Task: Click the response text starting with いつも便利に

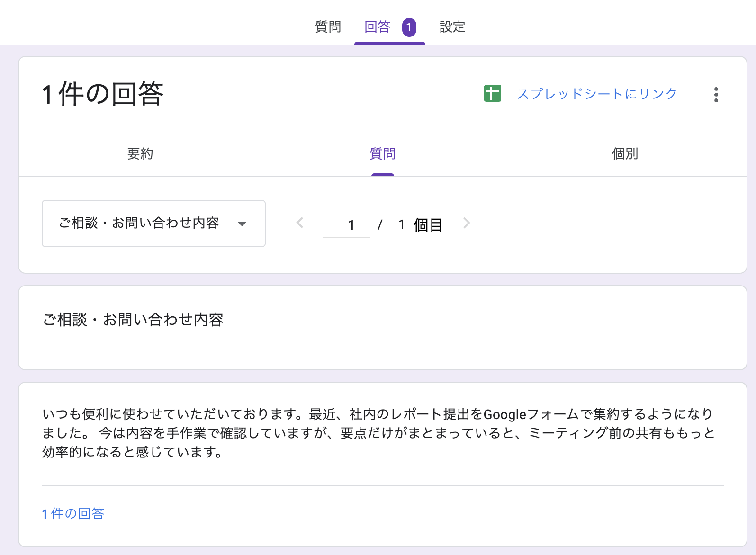Action: click(x=378, y=433)
